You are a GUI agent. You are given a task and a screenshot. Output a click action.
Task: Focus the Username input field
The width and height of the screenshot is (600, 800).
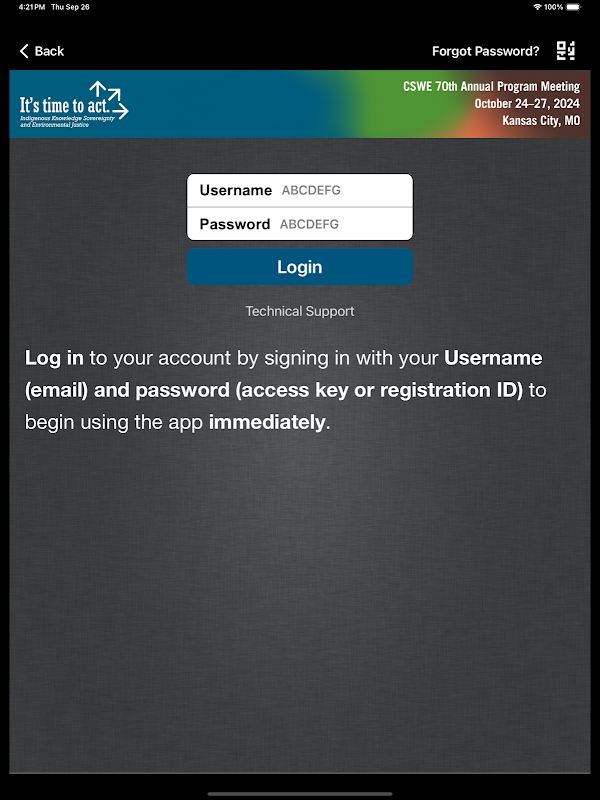(x=300, y=190)
